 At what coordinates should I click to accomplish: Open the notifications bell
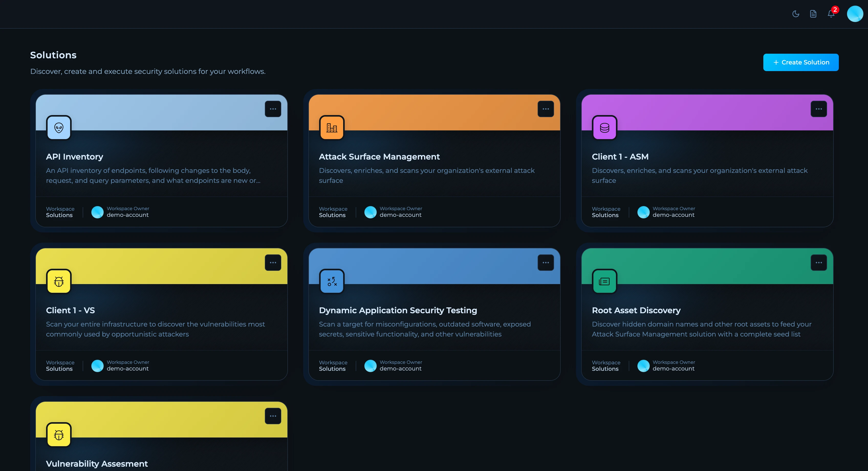point(831,14)
